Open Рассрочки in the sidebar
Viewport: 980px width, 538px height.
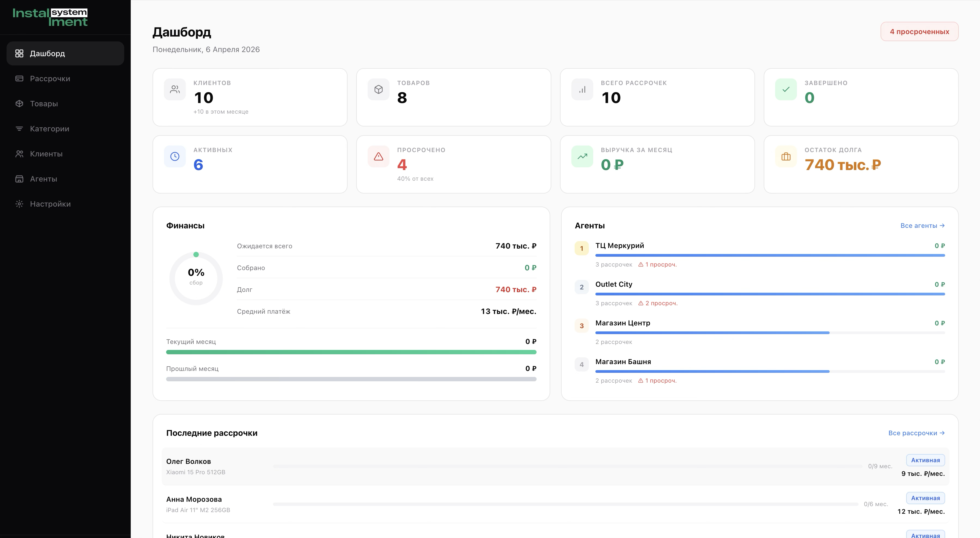50,78
